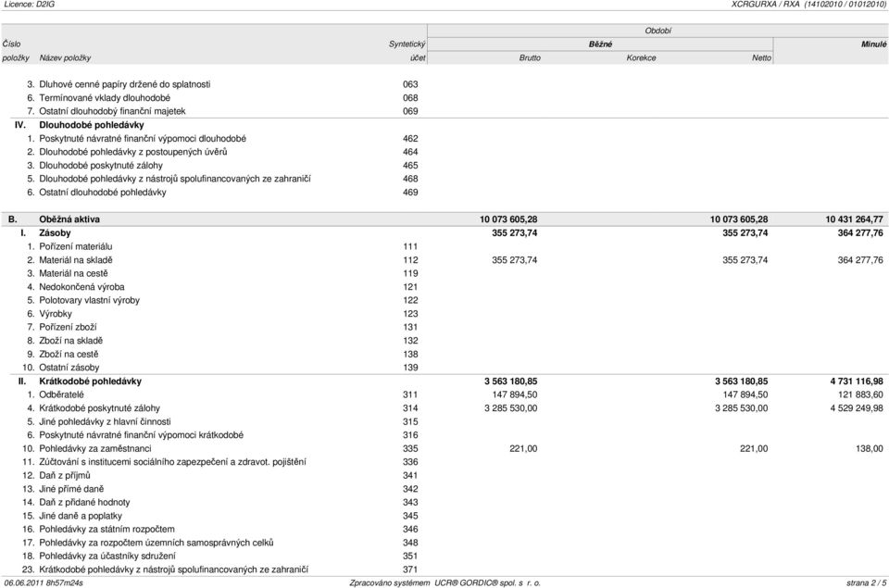Click account number 371
Screen dimensions: 889x588
tap(410, 569)
